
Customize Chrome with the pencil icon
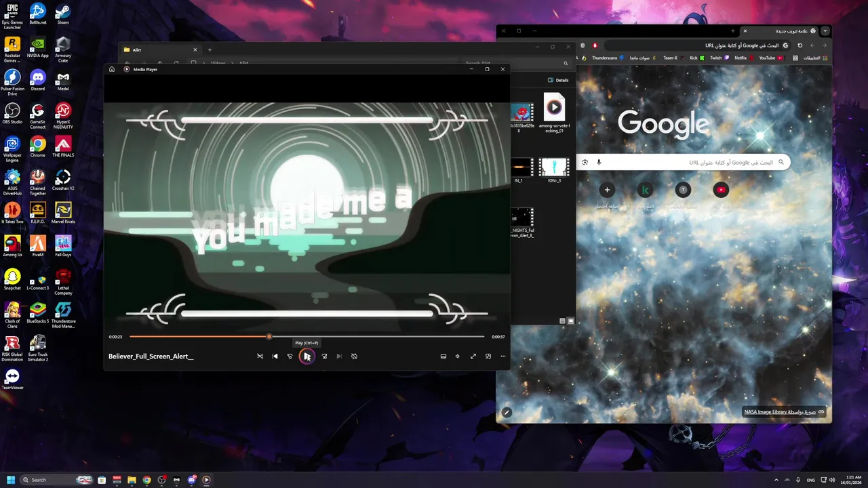(507, 411)
